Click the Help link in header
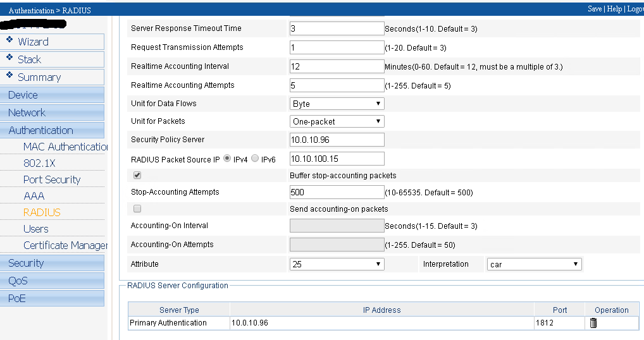 pyautogui.click(x=614, y=9)
